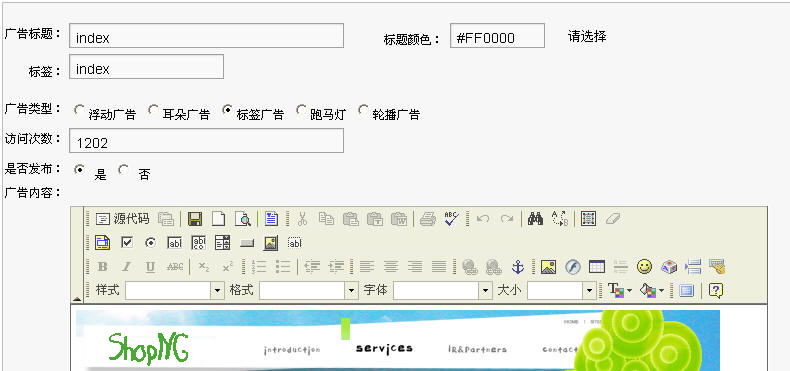
Task: Click 'services' in the banner preview
Action: [x=384, y=348]
